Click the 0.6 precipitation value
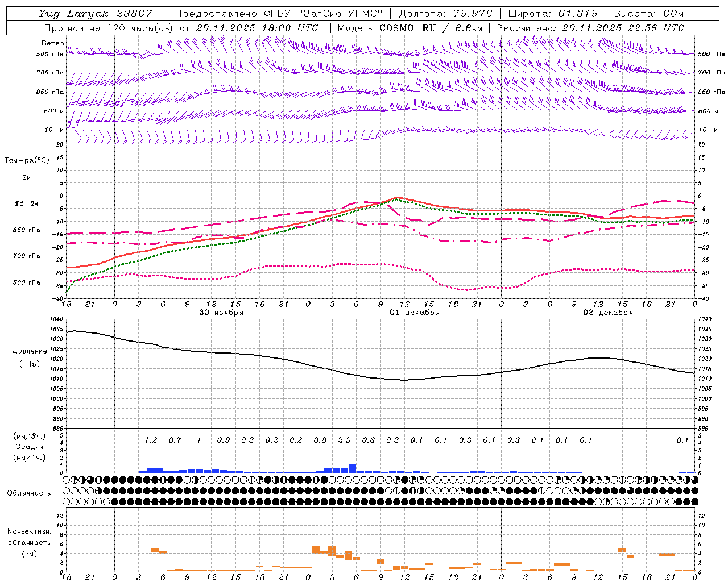728x582 pixels. tap(369, 440)
